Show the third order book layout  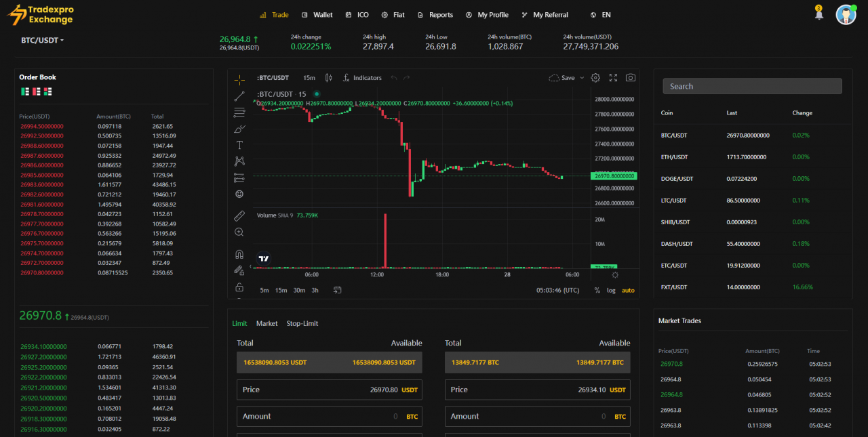[x=47, y=91]
